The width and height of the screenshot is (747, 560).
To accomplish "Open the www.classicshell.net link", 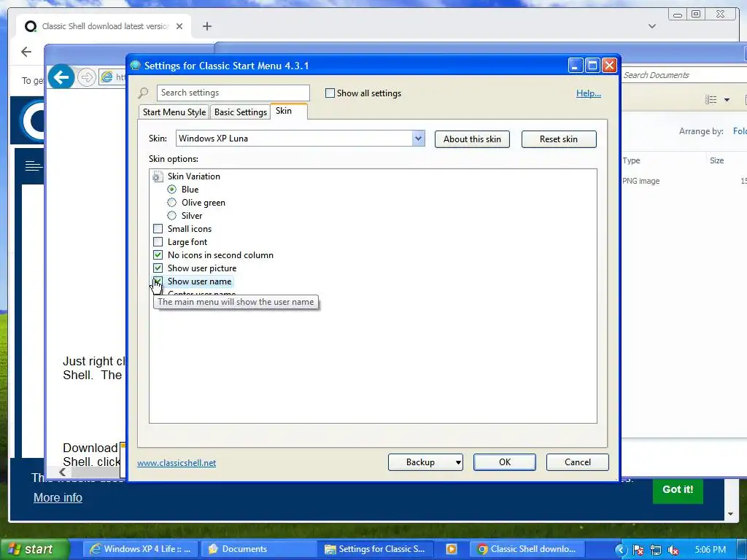I will 177,463.
